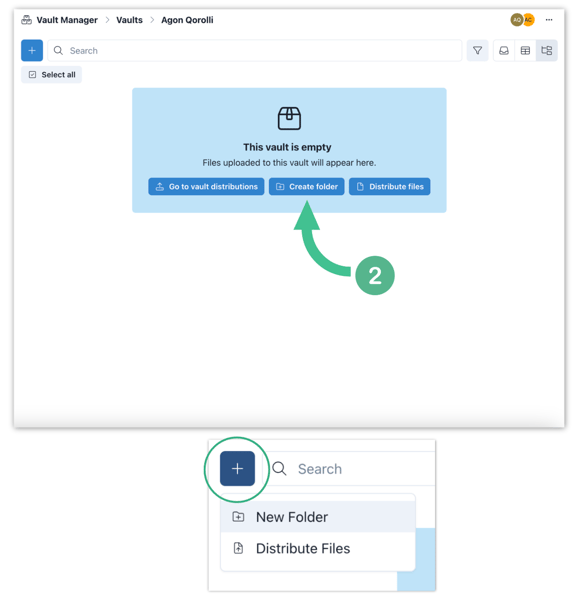
Task: Click the Vault Manager icon in the breadcrumb
Action: [x=26, y=20]
